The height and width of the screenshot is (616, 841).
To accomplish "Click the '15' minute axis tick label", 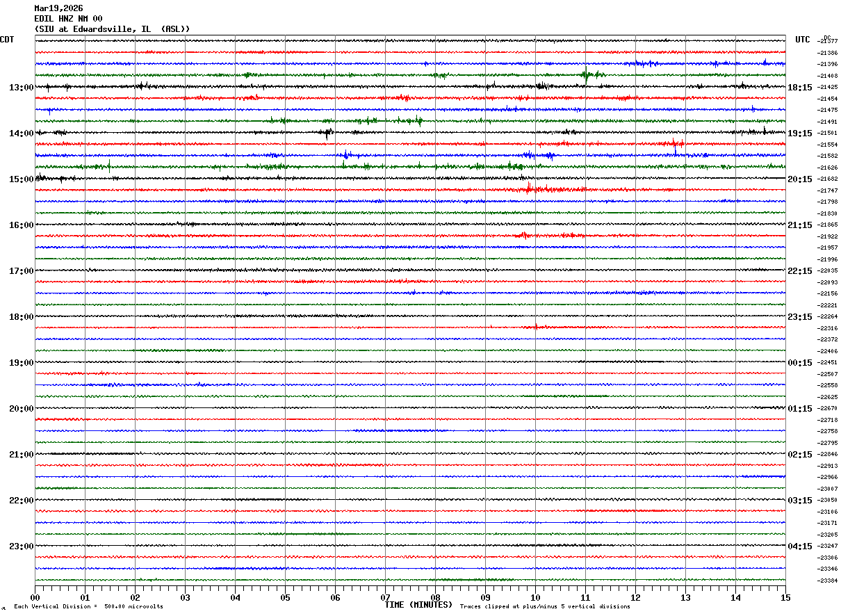I will tap(785, 597).
